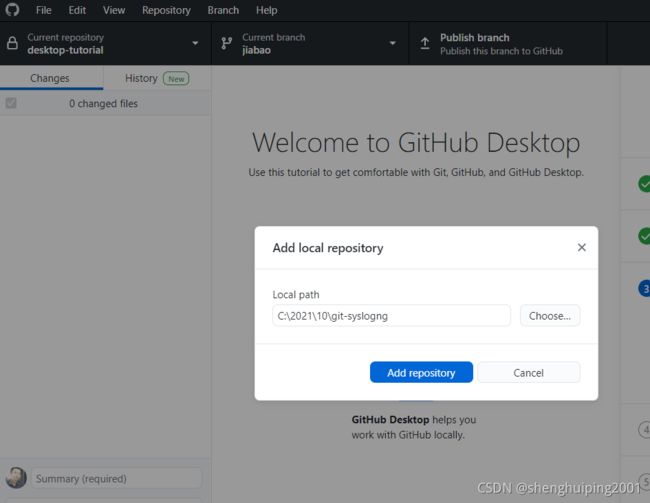Viewport: 650px width, 503px height.
Task: Open the Help menu
Action: (266, 10)
